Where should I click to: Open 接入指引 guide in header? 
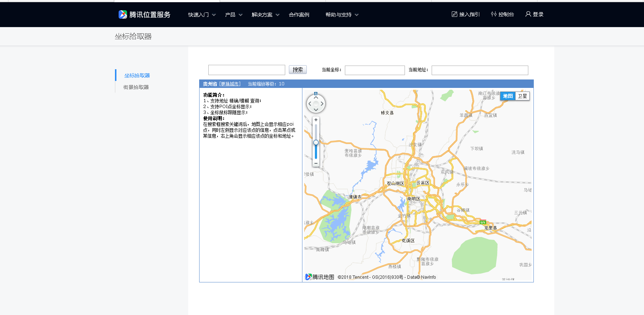pos(465,14)
